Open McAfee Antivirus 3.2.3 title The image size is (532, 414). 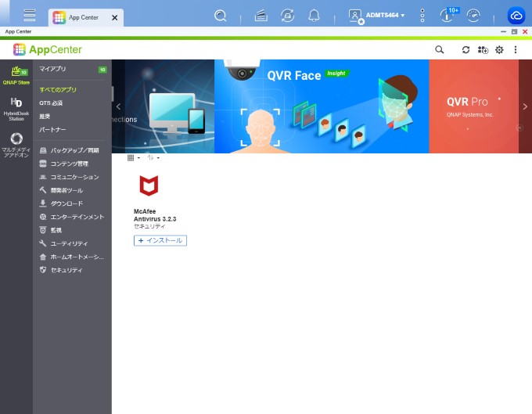(x=155, y=215)
